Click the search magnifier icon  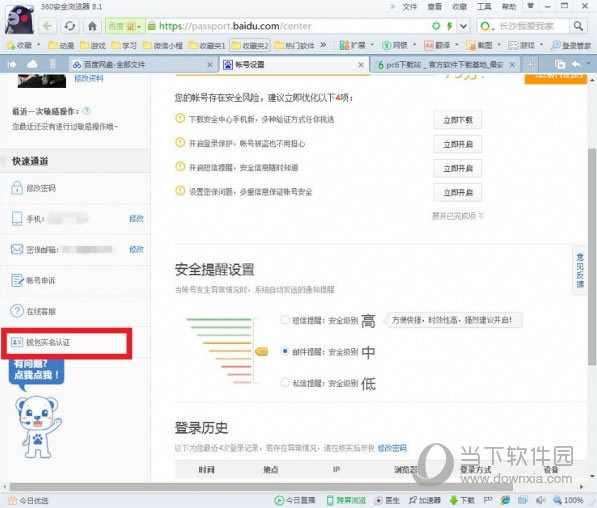[578, 26]
